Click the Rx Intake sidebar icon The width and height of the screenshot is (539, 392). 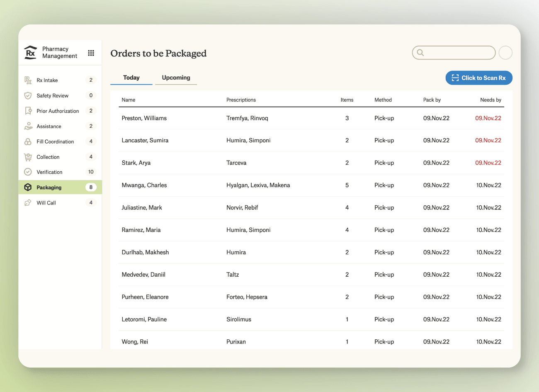click(28, 80)
